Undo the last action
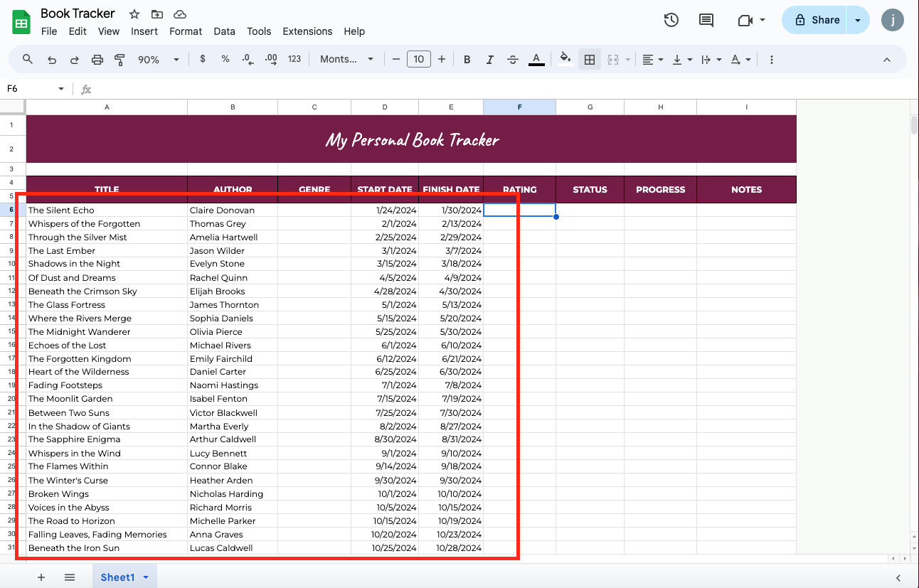This screenshot has width=919, height=588. tap(52, 59)
